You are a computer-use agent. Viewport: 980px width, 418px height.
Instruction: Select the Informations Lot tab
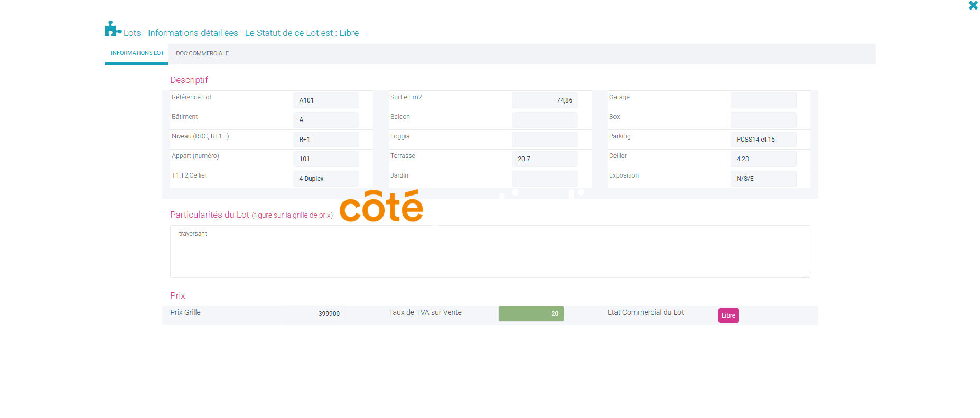pyautogui.click(x=137, y=53)
